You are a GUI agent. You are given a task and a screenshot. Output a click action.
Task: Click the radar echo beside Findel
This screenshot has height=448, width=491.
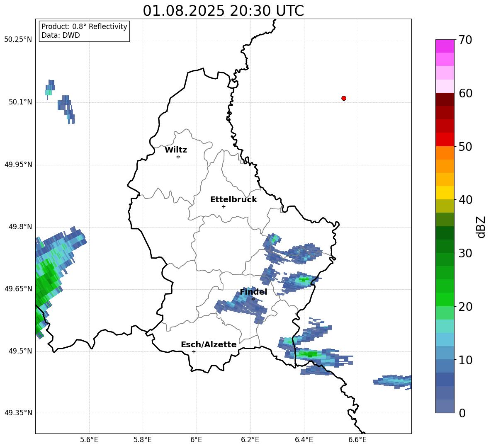pos(241,305)
